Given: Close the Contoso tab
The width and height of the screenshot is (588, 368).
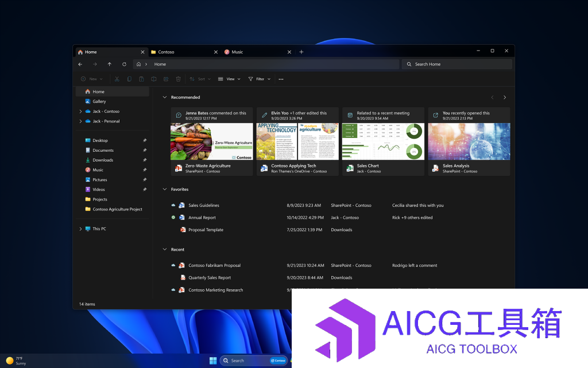Looking at the screenshot, I should [216, 52].
